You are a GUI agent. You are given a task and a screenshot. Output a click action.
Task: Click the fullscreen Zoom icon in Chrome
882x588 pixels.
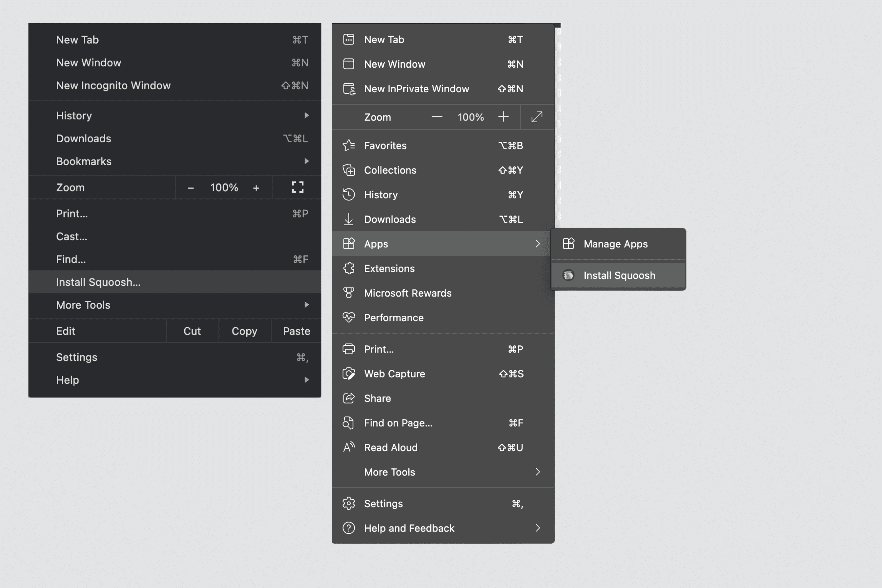(x=297, y=187)
